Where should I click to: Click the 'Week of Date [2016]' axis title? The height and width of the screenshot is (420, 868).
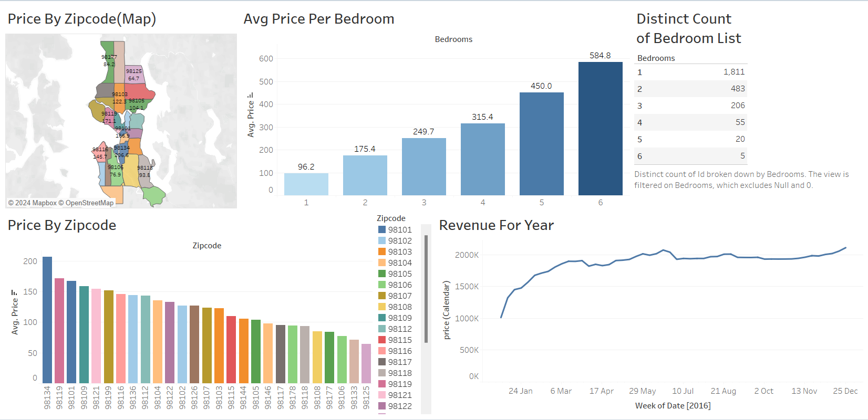click(673, 406)
